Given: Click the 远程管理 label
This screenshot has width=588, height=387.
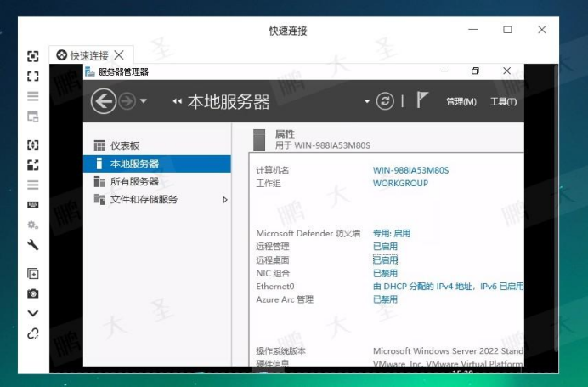Looking at the screenshot, I should (273, 247).
